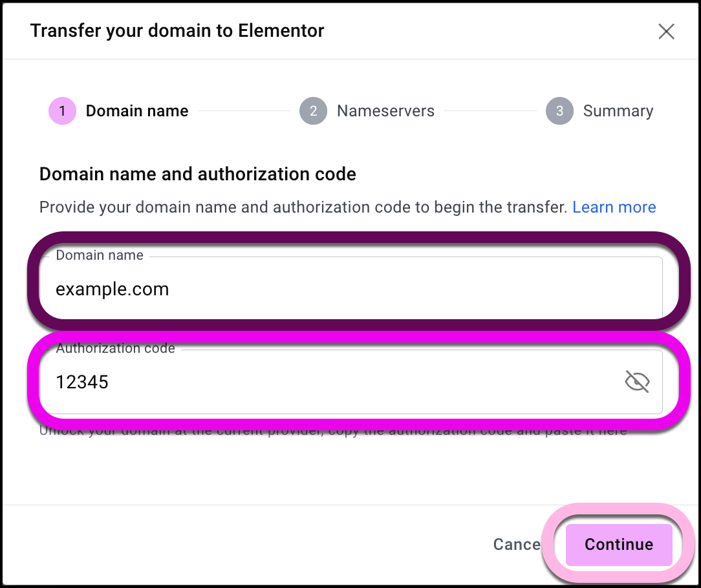Select the Domain name step label

tap(136, 110)
